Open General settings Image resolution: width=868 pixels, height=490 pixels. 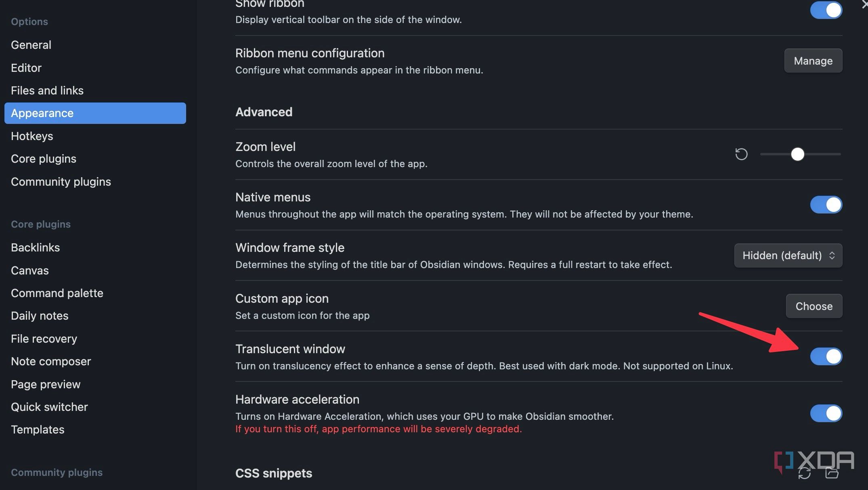point(31,45)
